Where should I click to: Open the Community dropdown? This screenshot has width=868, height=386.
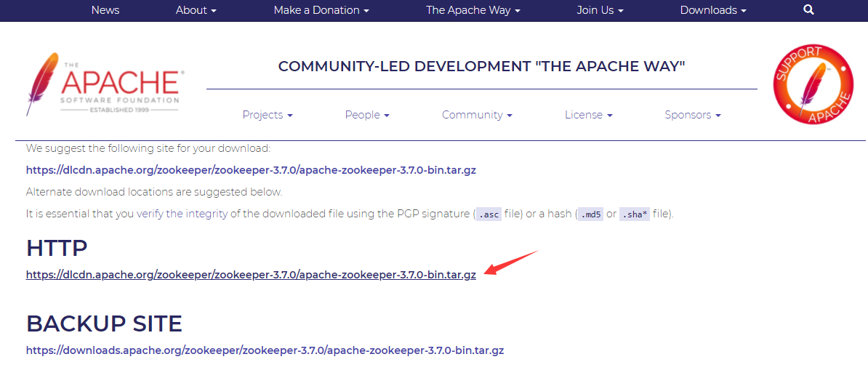(477, 115)
